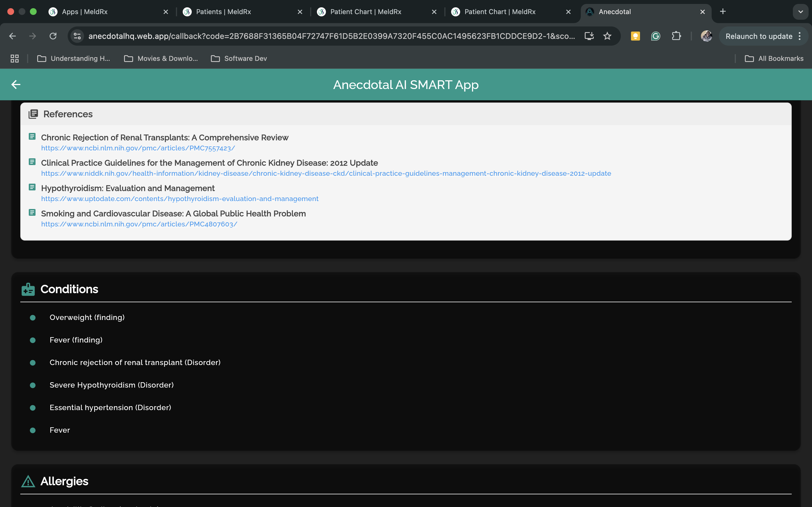Click the Conditions medical bag icon
Screen dimensions: 812x507
pyautogui.click(x=28, y=289)
